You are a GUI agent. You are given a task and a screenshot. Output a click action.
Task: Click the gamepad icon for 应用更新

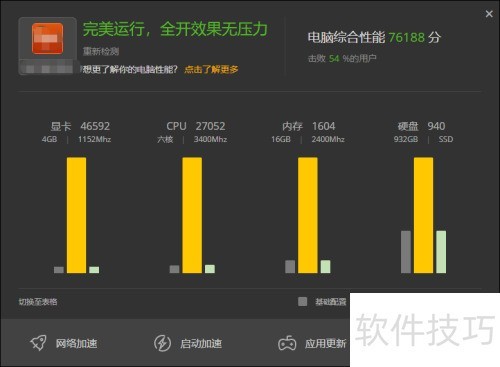tap(287, 343)
